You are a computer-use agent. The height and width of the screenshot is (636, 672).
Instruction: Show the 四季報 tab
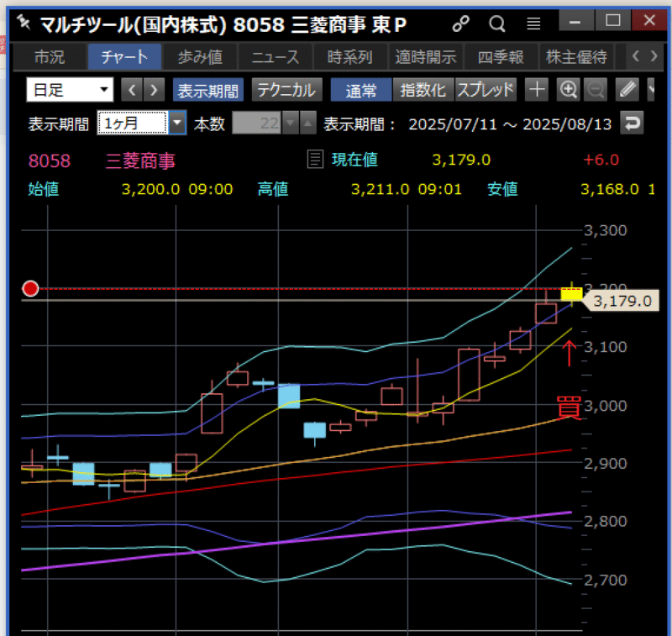coord(501,56)
